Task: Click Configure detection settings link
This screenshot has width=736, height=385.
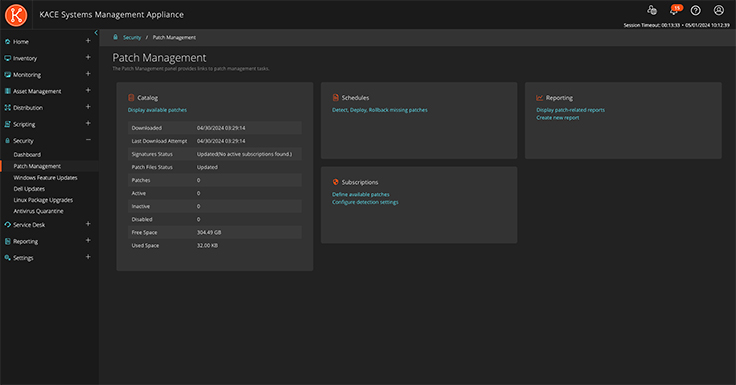Action: point(365,202)
